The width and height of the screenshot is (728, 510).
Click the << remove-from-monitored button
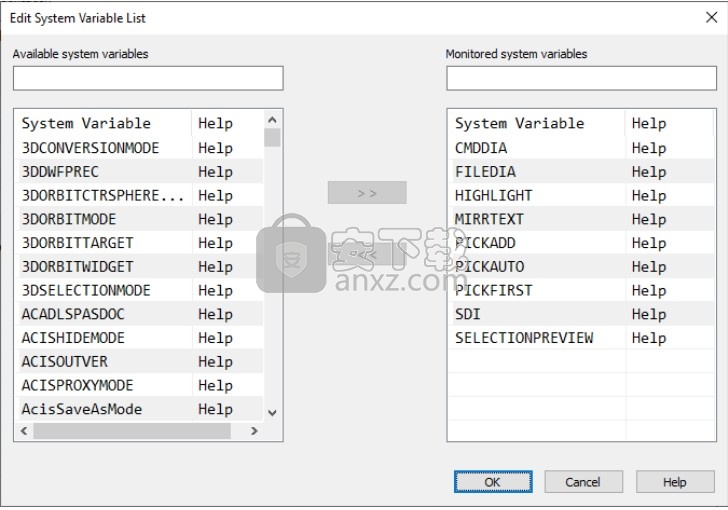click(x=367, y=254)
